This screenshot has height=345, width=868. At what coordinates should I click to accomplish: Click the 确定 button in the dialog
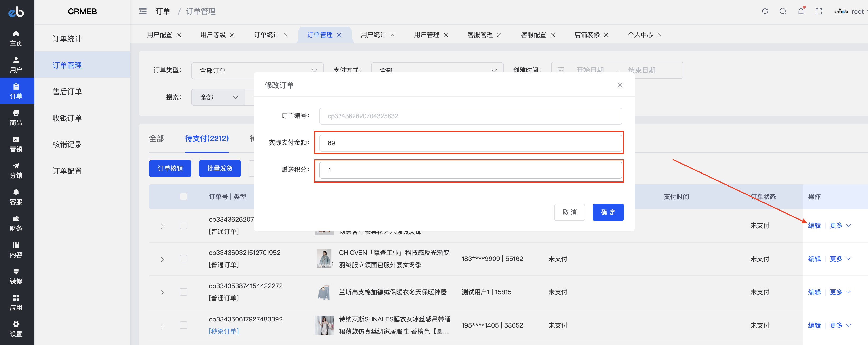pyautogui.click(x=608, y=212)
